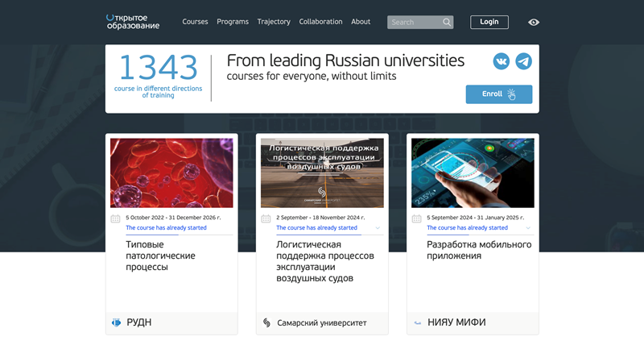Focus the Search input field
644x341 pixels.
tap(414, 23)
